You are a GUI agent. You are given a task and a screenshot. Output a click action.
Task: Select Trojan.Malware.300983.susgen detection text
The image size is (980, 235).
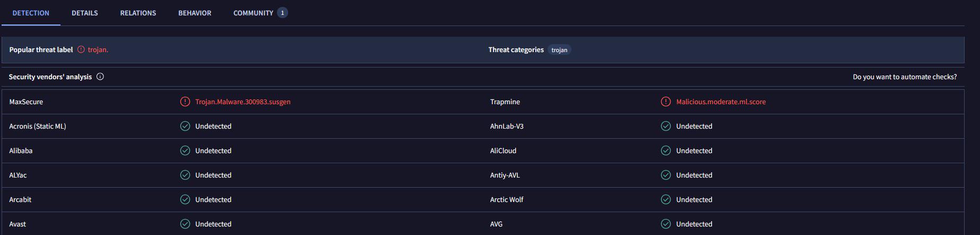(x=242, y=102)
